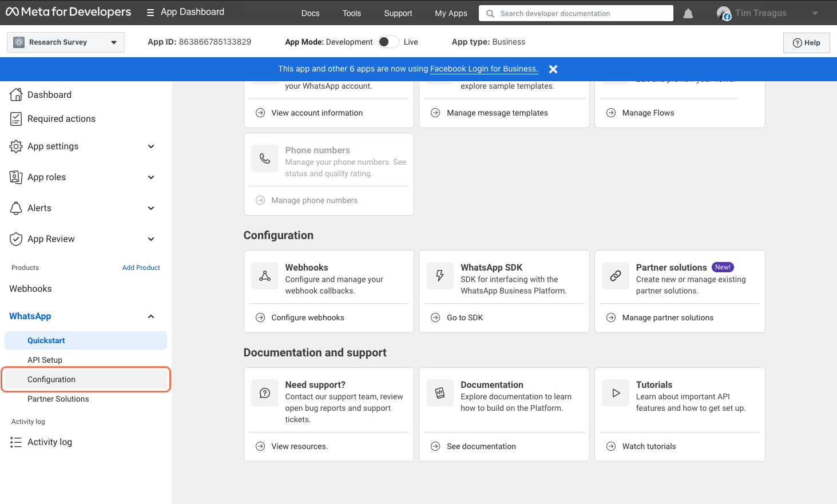Focus the Search developer documentation field
837x504 pixels.
click(x=576, y=13)
